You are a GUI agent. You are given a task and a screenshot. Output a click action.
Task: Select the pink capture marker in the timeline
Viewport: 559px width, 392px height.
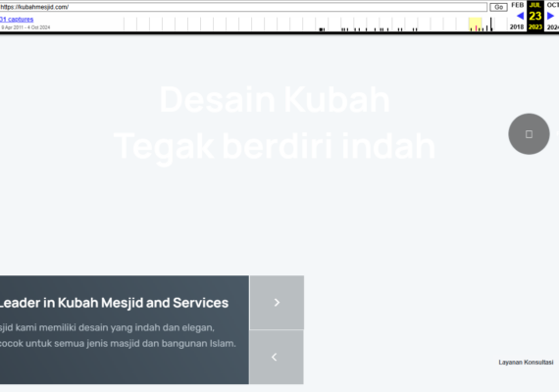pyautogui.click(x=476, y=28)
